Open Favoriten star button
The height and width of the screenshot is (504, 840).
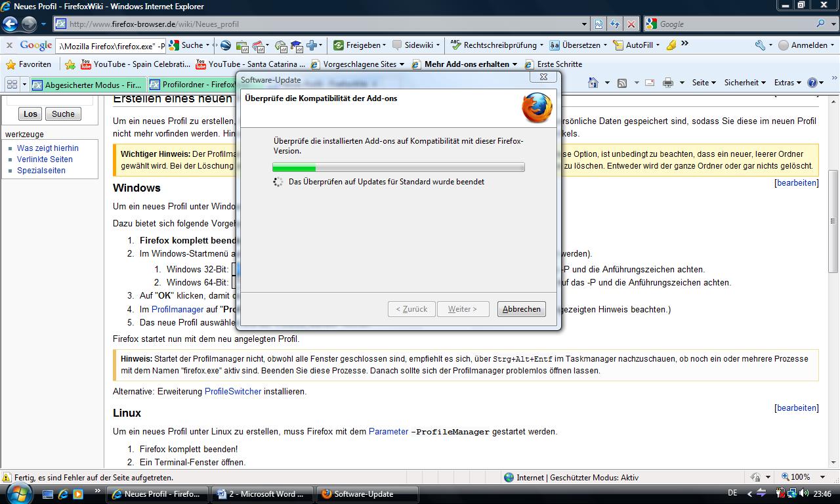click(x=28, y=64)
